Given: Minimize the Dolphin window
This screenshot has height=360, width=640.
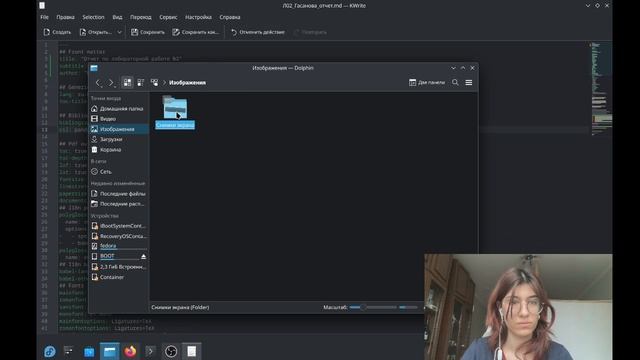Looking at the screenshot, I should [x=453, y=68].
